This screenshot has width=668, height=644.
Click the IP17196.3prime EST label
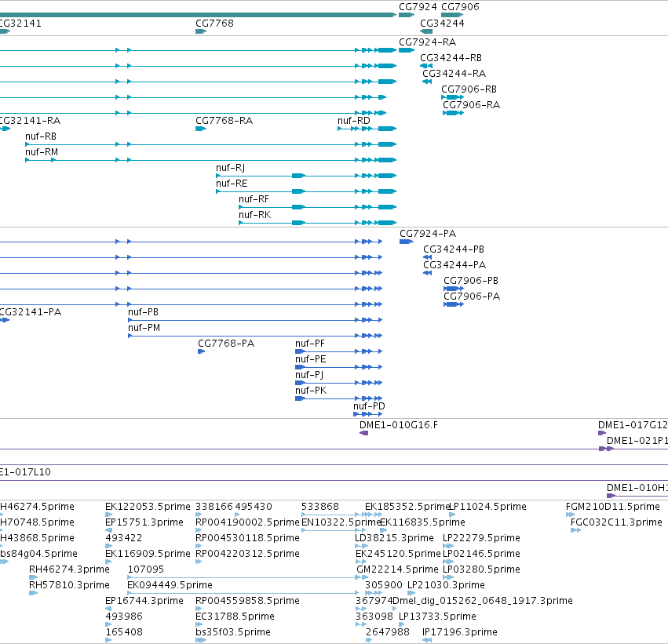click(x=459, y=632)
